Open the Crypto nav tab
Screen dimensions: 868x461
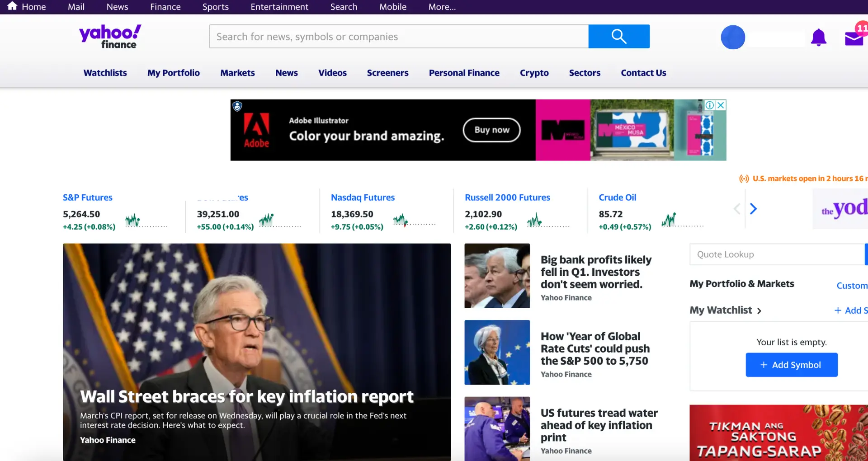pos(534,73)
